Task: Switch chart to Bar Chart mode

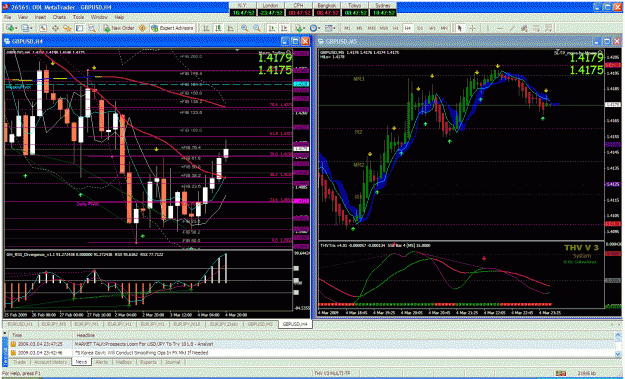Action: tap(206, 28)
